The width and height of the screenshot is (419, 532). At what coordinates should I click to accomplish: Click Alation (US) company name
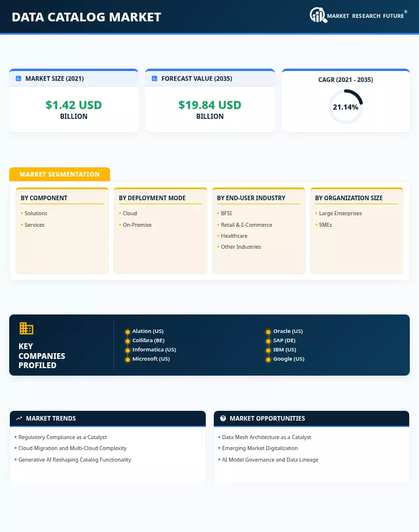tap(148, 331)
